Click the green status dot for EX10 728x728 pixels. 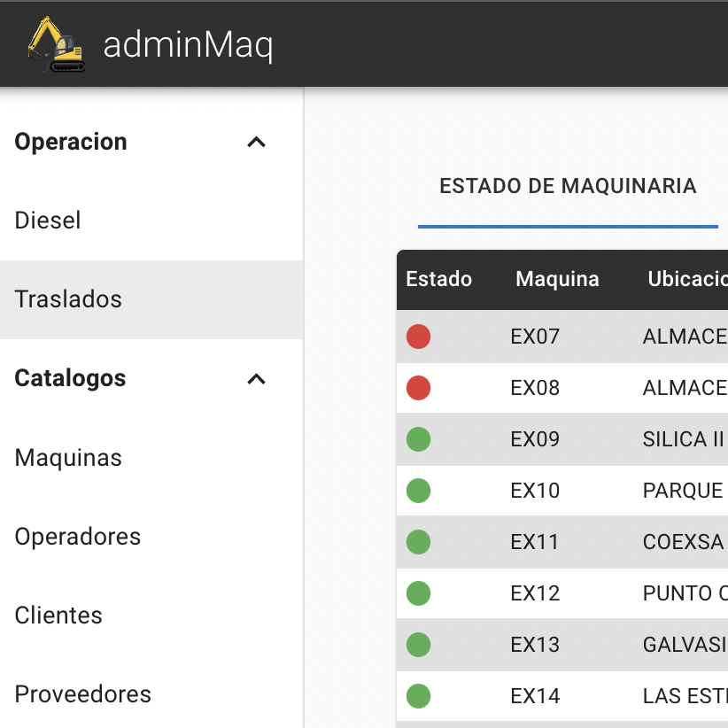pyautogui.click(x=418, y=491)
